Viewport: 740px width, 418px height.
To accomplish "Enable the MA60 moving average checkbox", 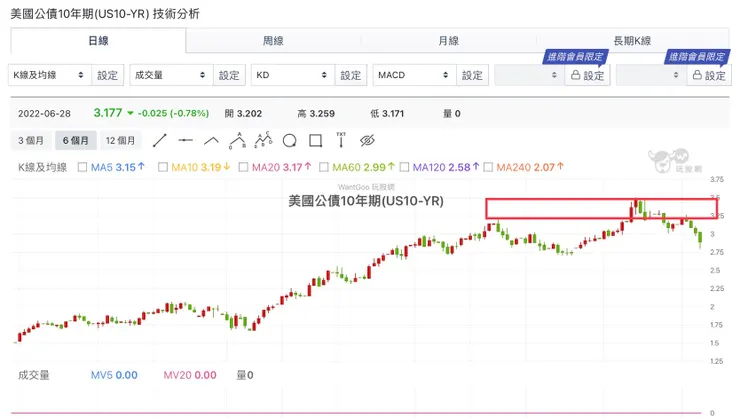I will point(324,167).
